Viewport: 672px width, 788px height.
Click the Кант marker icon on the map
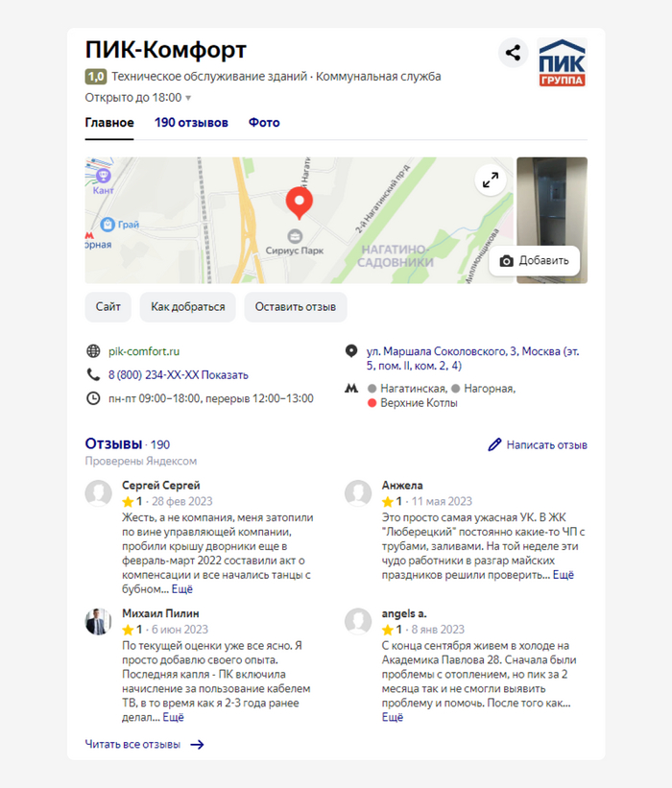[x=104, y=176]
